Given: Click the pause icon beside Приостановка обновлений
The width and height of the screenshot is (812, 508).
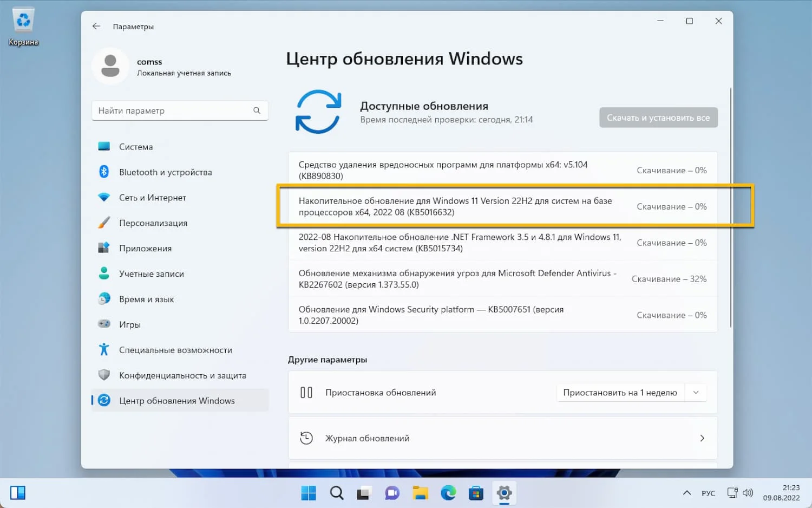Looking at the screenshot, I should pos(306,393).
